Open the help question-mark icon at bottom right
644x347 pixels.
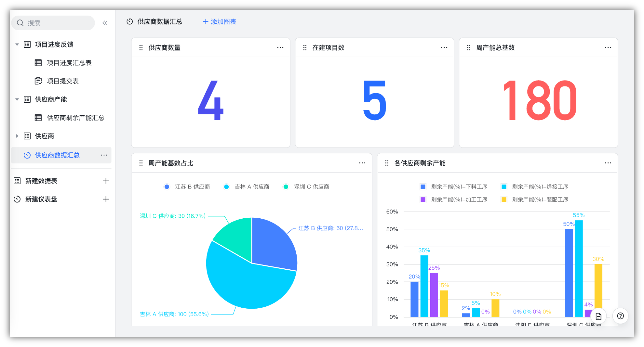click(620, 316)
